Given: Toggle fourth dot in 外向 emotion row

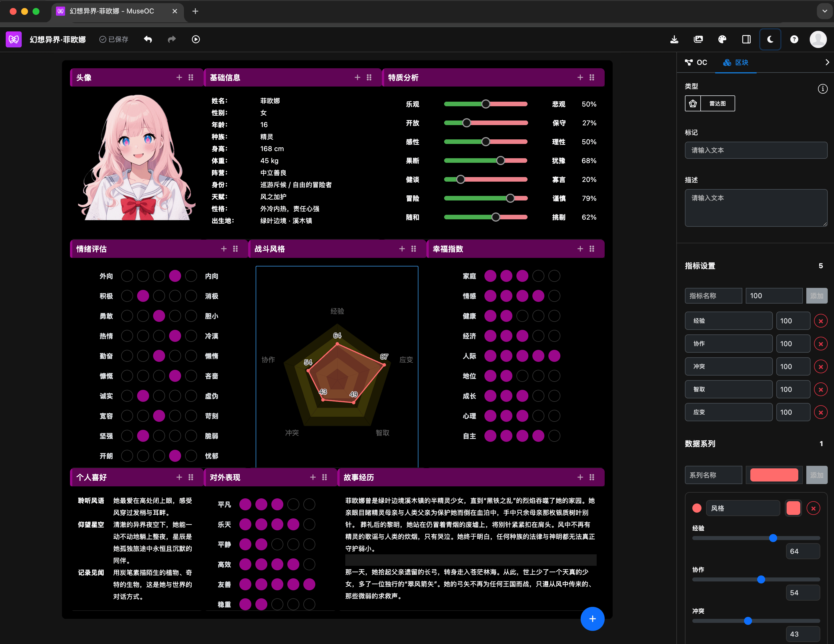Looking at the screenshot, I should click(x=175, y=276).
